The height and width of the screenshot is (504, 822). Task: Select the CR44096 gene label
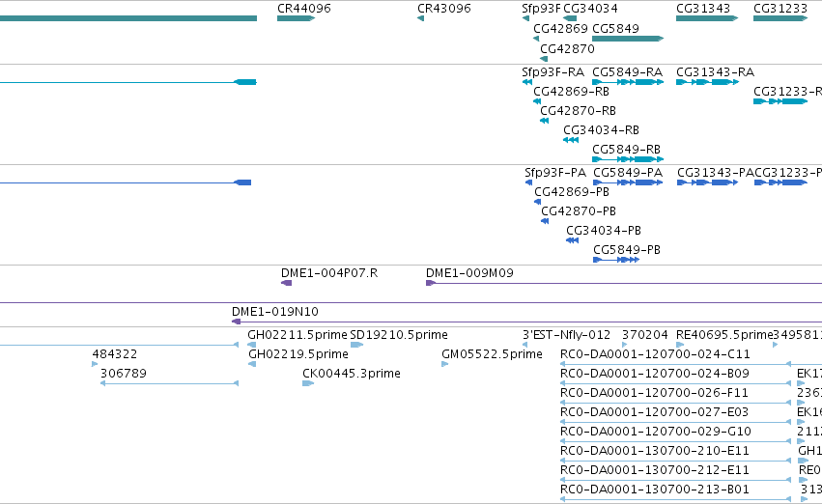pyautogui.click(x=304, y=9)
